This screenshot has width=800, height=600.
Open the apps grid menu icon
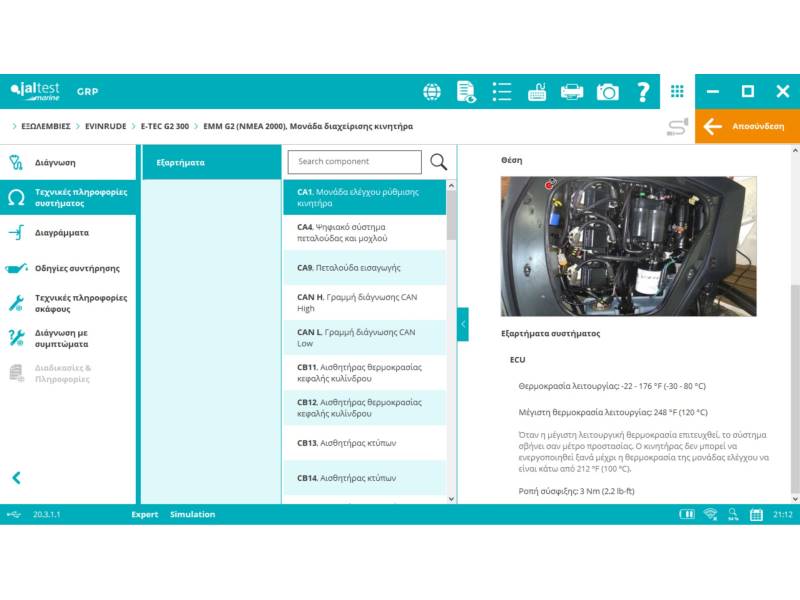click(677, 91)
